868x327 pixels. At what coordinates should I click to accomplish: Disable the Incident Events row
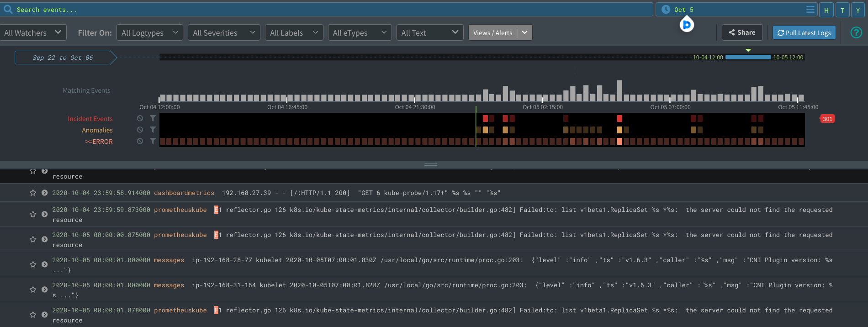coord(140,118)
